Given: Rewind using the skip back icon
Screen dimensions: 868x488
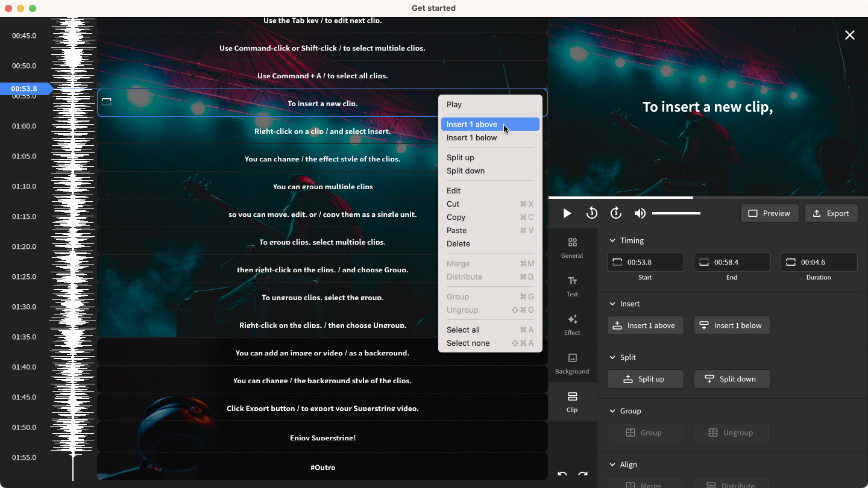Looking at the screenshot, I should [591, 213].
